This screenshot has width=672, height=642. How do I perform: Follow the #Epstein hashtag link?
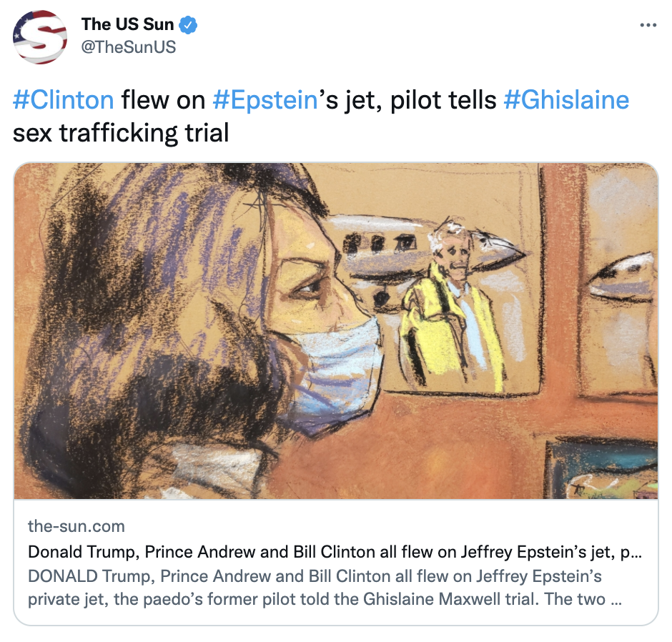tap(265, 100)
